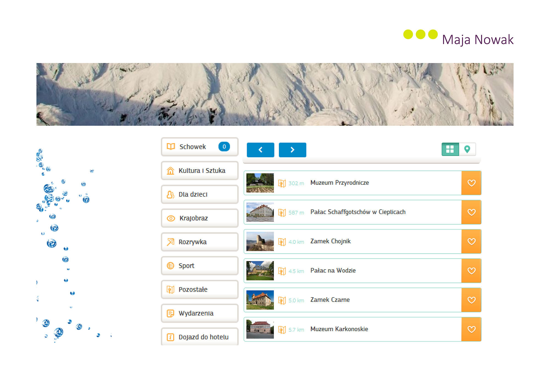Viewport: 550px width, 392px height.
Task: Open Zamek Chojnik thumbnail image
Action: point(260,242)
